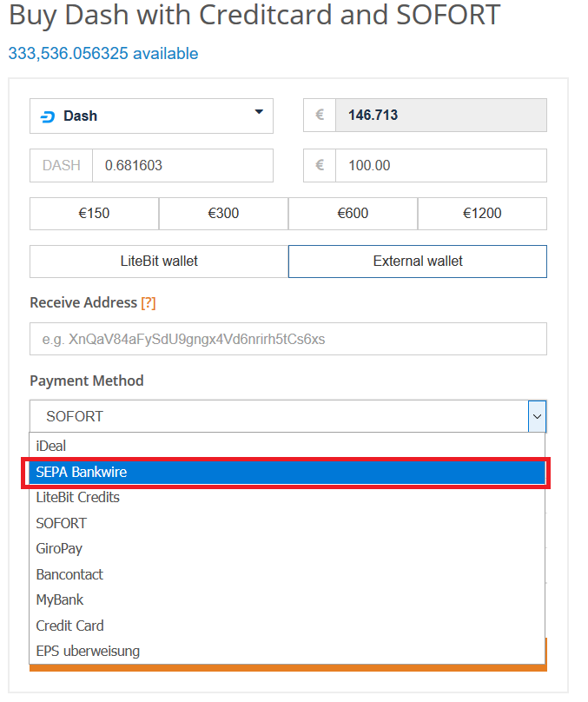The width and height of the screenshot is (588, 702).
Task: Select Credit Card payment method
Action: pyautogui.click(x=287, y=626)
